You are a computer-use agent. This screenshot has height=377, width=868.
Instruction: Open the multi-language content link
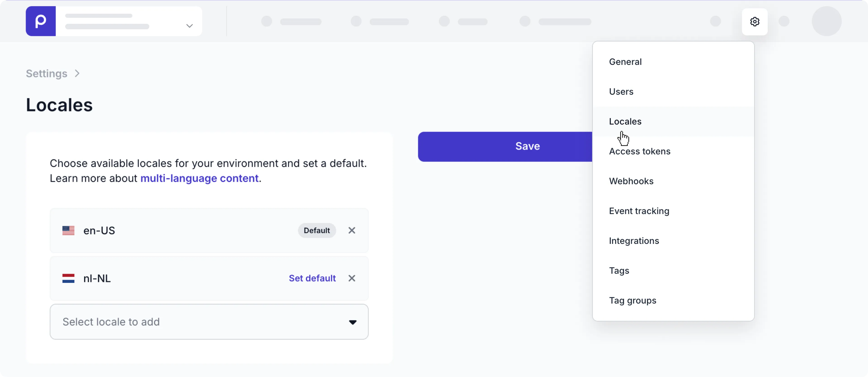[x=199, y=178]
